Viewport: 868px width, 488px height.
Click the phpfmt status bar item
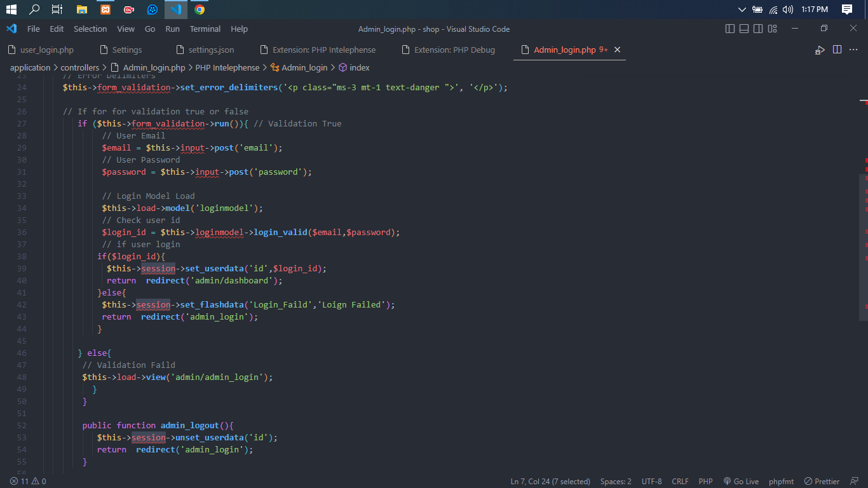click(x=781, y=482)
